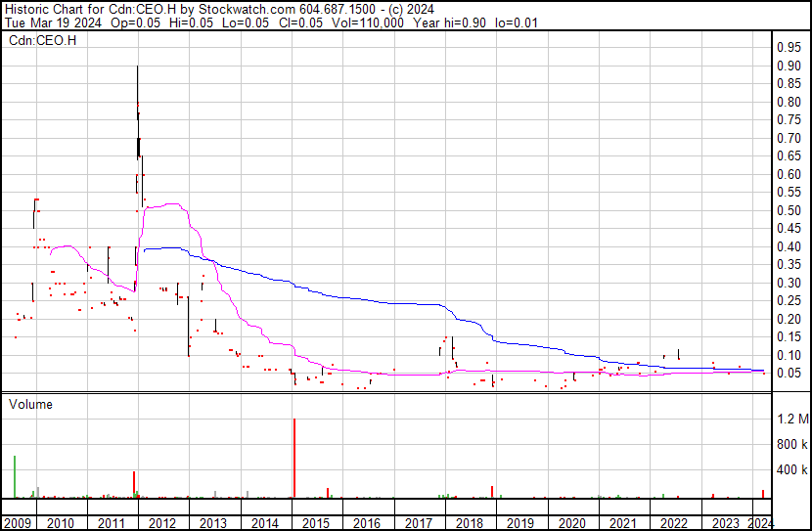Click the 0.60 price axis label
812x531 pixels.
pos(789,174)
